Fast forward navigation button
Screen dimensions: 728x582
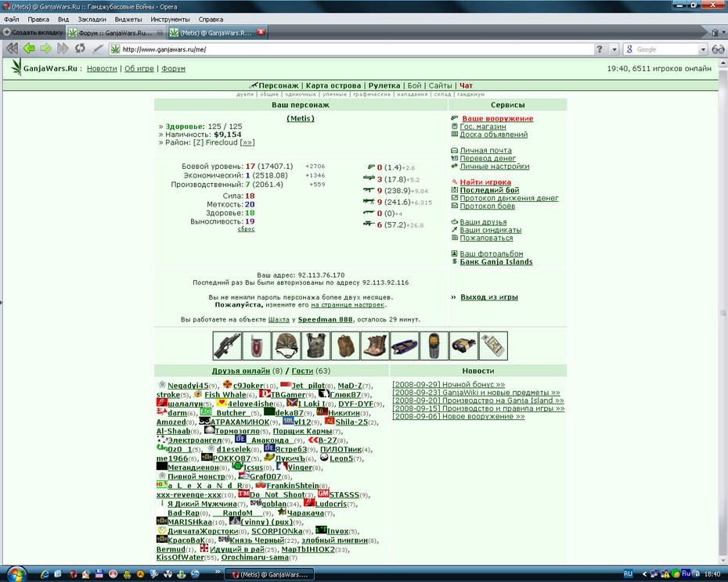(x=63, y=48)
